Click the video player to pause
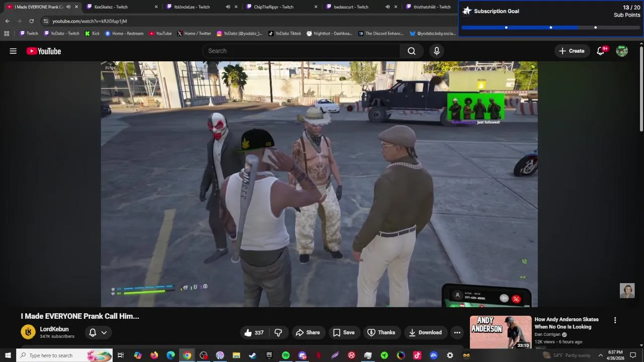 point(319,184)
